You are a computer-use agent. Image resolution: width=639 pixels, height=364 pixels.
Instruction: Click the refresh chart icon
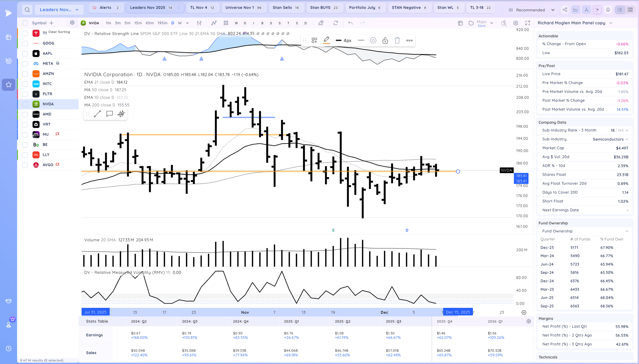point(336,23)
